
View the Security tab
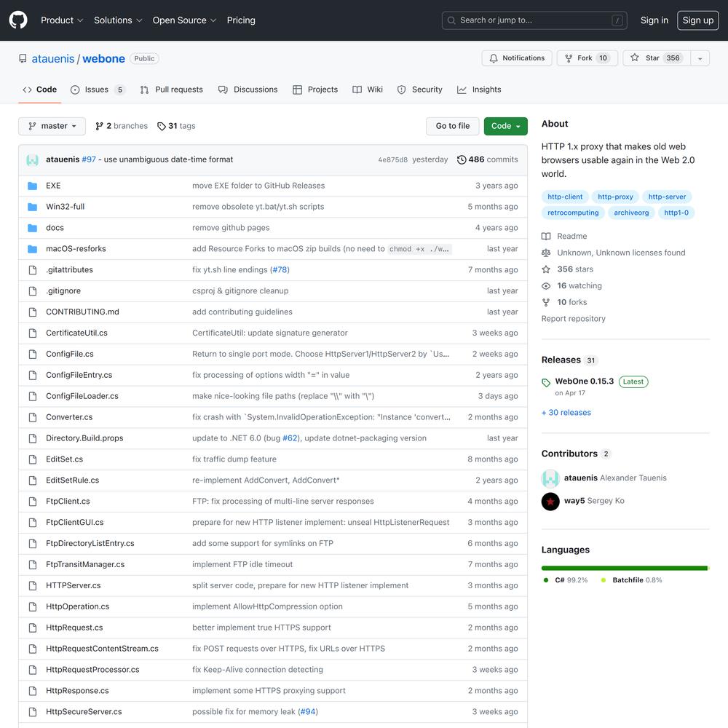(419, 90)
